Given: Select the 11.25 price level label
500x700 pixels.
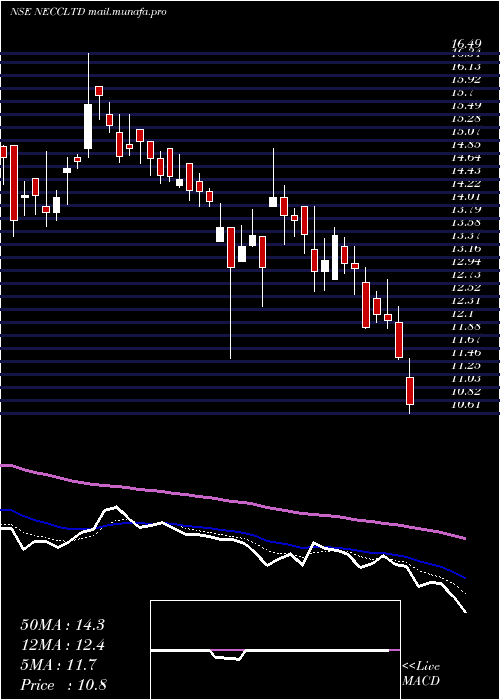Looking at the screenshot, I should click(466, 365).
